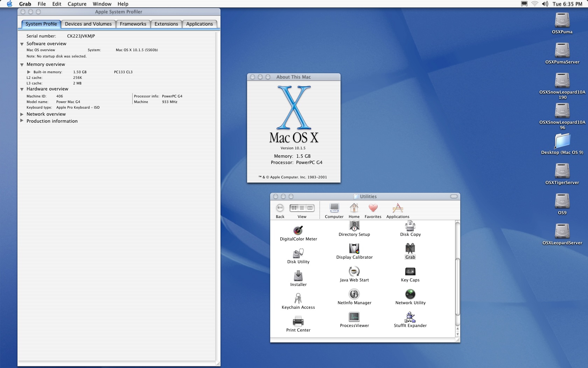
Task: Switch to Devices and Volumes tab
Action: coord(88,24)
